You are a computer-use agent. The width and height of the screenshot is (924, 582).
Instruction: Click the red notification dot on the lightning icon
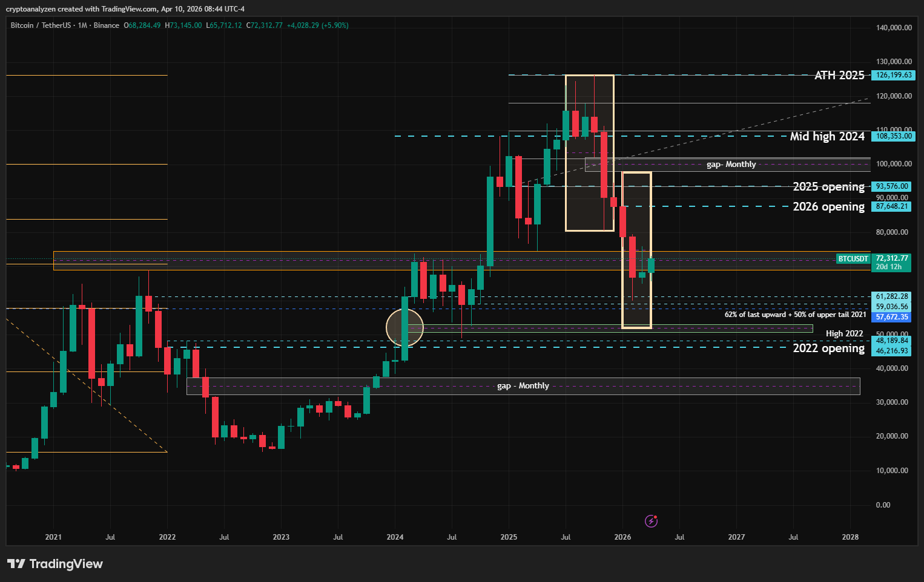click(x=656, y=516)
